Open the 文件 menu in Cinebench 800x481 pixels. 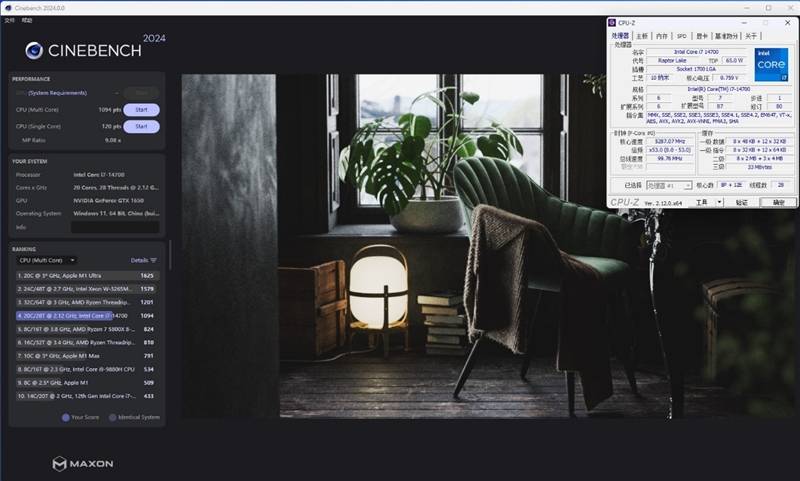(9, 20)
